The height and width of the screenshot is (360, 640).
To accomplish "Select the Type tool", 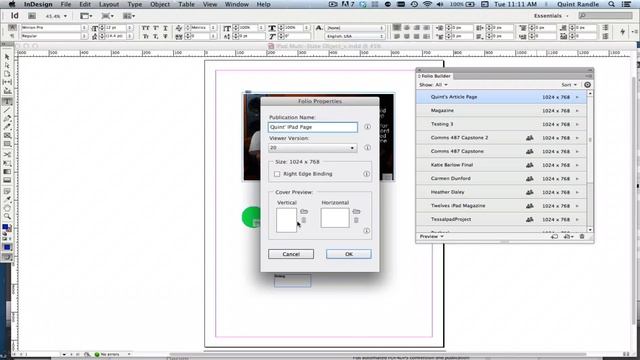I will (7, 102).
